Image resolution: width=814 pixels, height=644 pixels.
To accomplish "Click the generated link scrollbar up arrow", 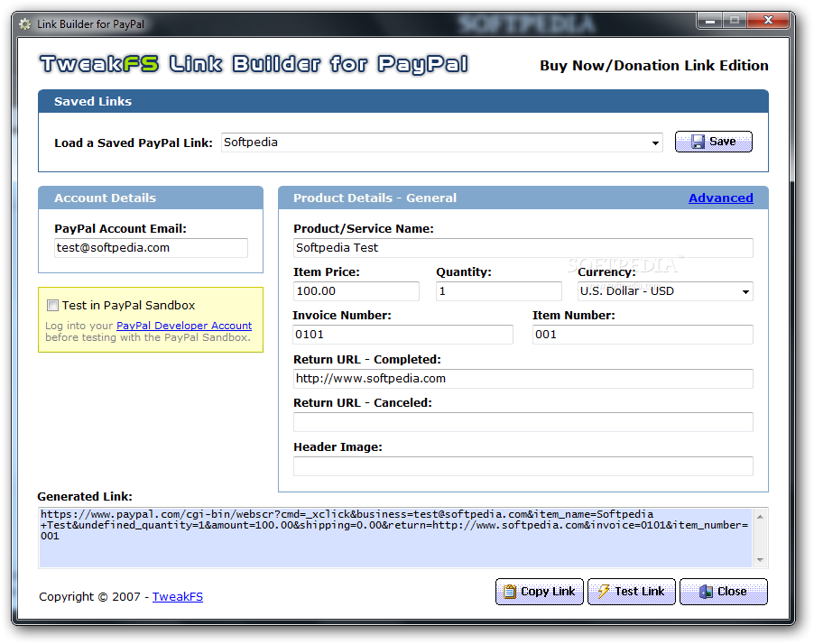I will point(760,516).
